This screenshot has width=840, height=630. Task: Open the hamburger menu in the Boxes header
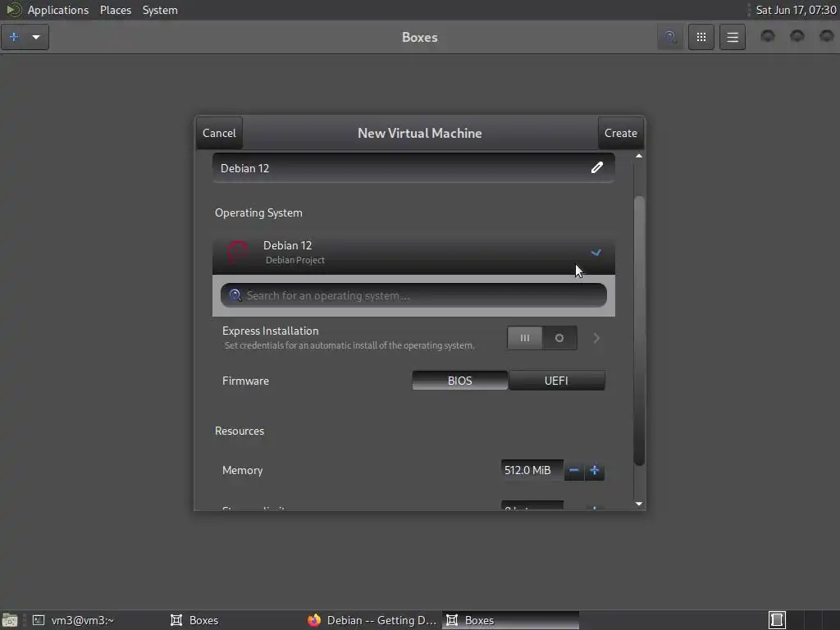733,37
